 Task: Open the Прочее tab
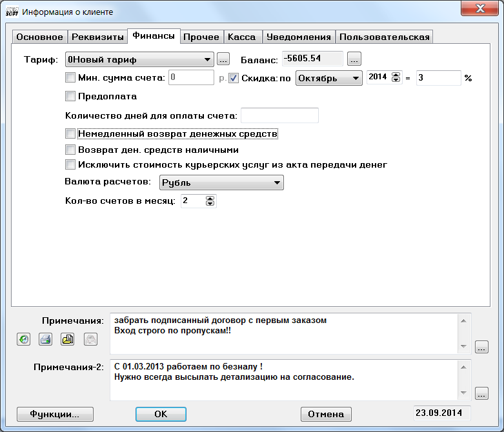tap(201, 37)
